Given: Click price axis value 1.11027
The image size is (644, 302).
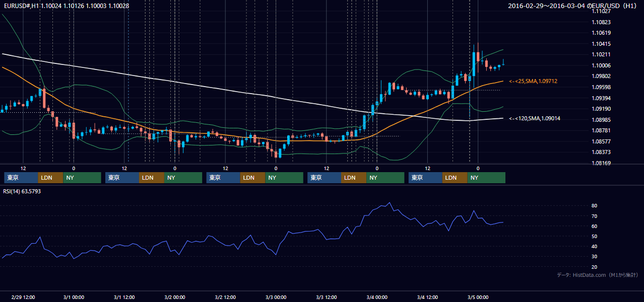Looking at the screenshot, I should coord(601,11).
